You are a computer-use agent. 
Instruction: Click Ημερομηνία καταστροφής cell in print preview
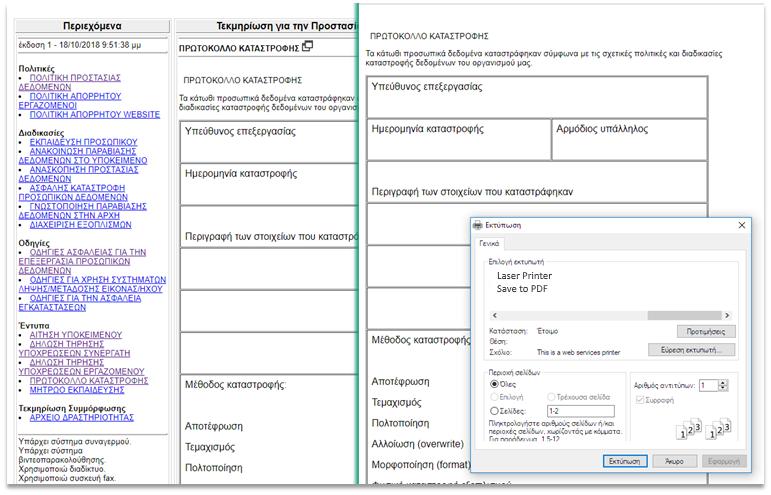[x=458, y=140]
